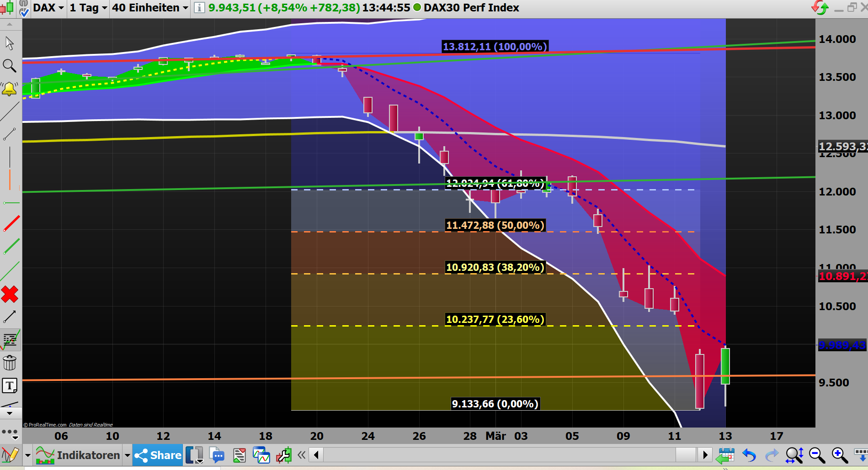
Task: Click the blue Share button
Action: (x=157, y=455)
